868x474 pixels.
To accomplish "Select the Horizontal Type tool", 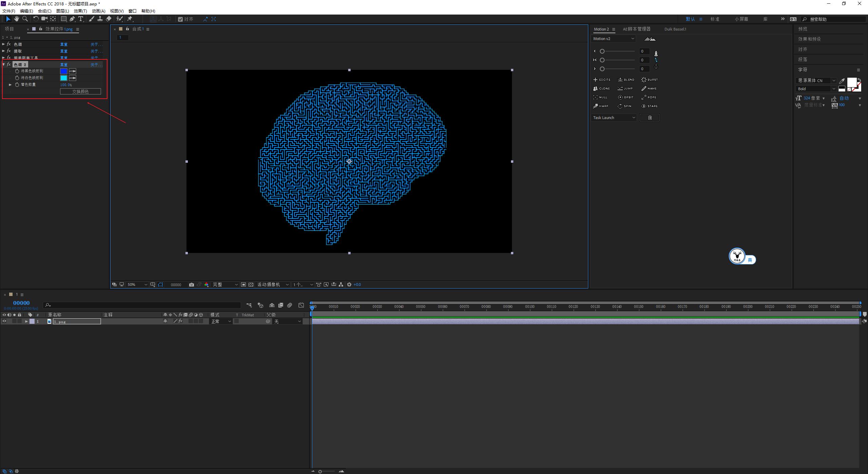I will (81, 19).
